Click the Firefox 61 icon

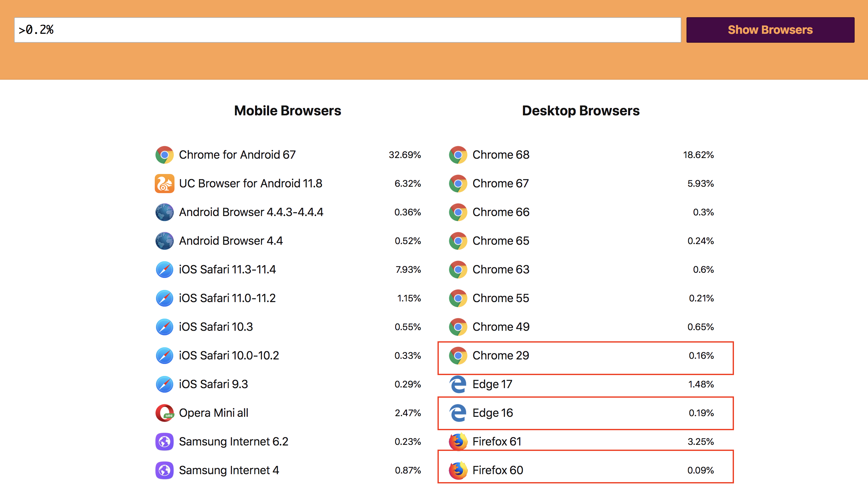458,441
